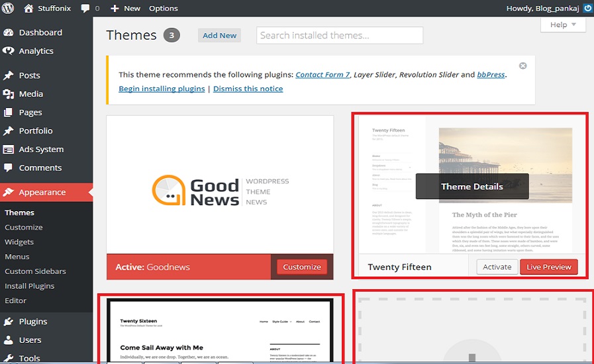Open the Widgets submenu item

pyautogui.click(x=19, y=242)
